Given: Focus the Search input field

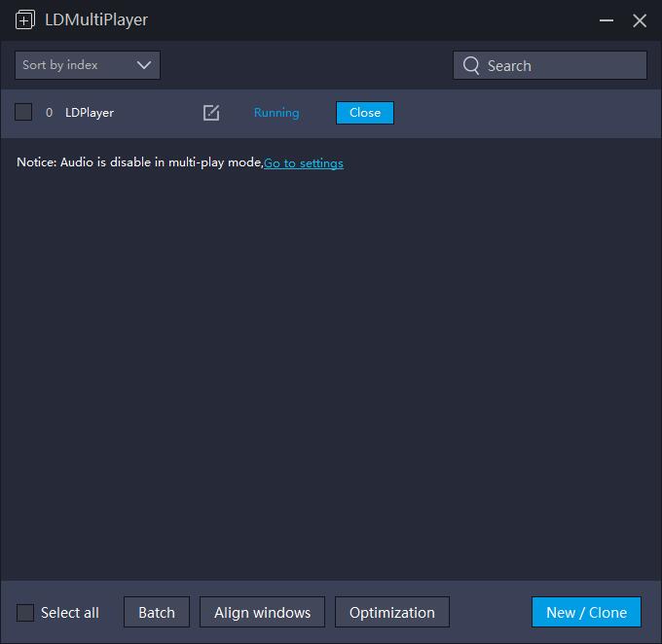Looking at the screenshot, I should pos(550,65).
